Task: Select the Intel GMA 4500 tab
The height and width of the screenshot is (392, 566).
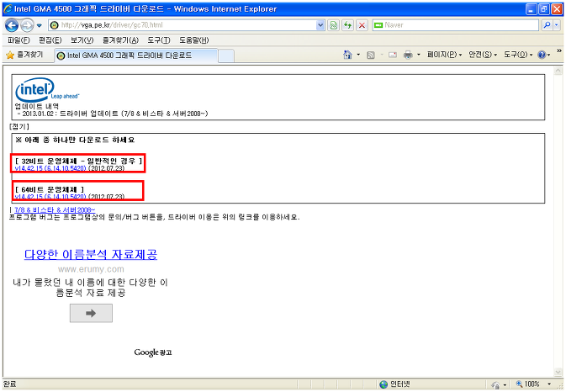Action: 135,56
